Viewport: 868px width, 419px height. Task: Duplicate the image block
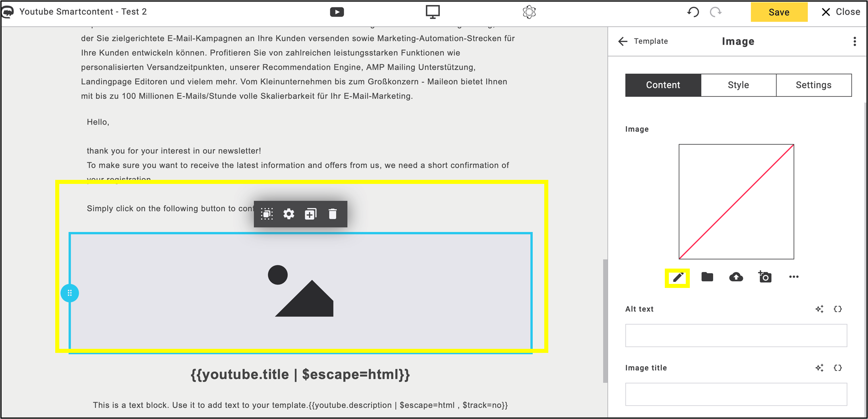click(311, 214)
